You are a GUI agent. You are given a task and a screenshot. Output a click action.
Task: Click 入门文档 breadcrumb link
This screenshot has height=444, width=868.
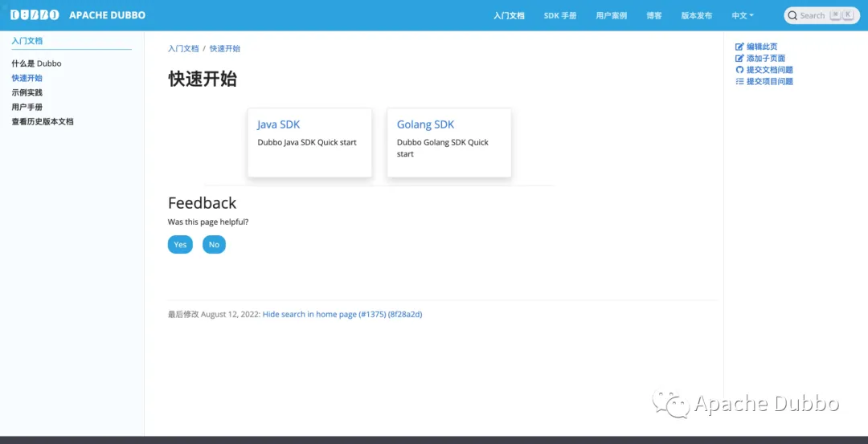click(183, 49)
